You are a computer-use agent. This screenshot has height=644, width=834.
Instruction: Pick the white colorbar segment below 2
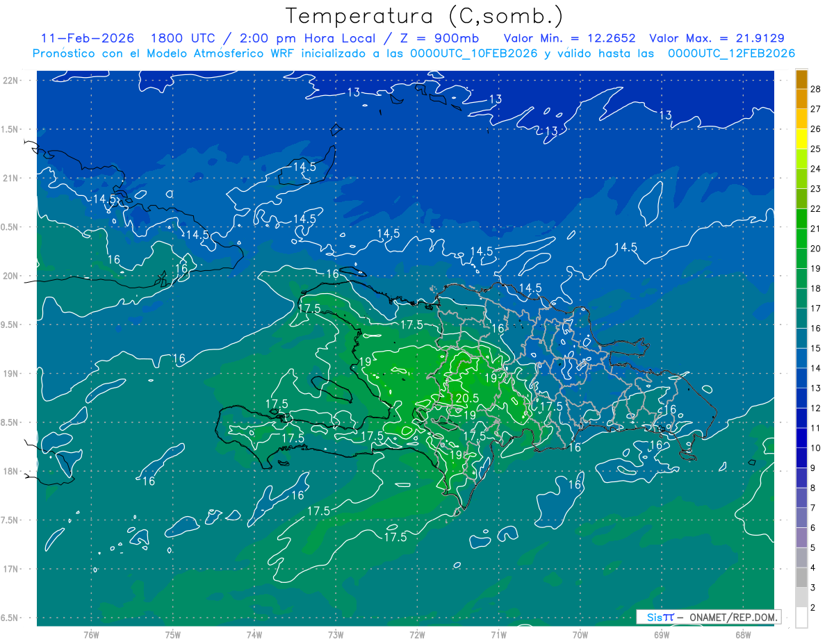pyautogui.click(x=801, y=617)
